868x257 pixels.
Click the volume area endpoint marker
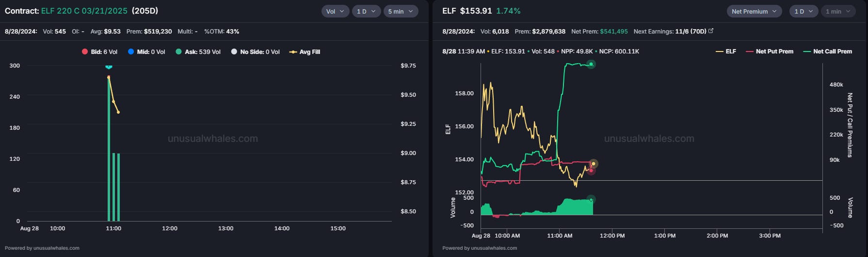tap(591, 200)
